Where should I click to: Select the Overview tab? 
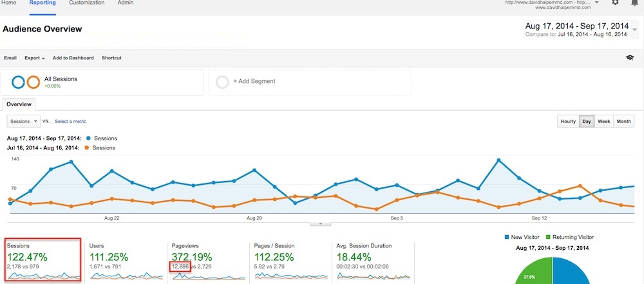tap(19, 104)
